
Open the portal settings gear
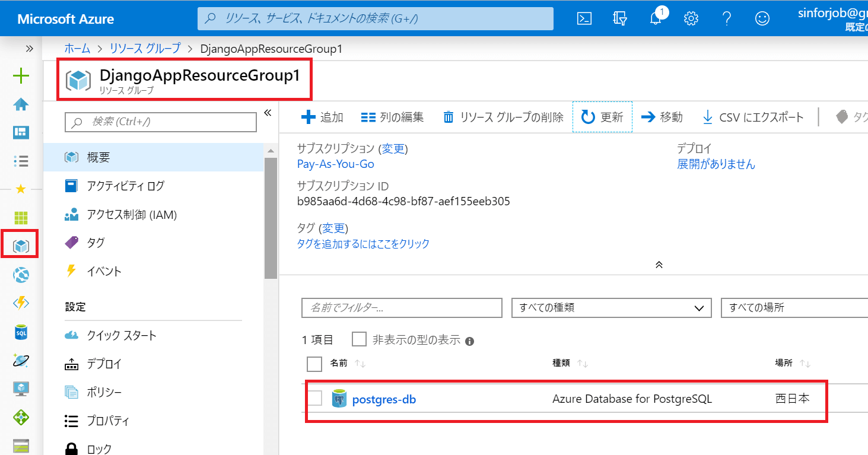click(691, 18)
